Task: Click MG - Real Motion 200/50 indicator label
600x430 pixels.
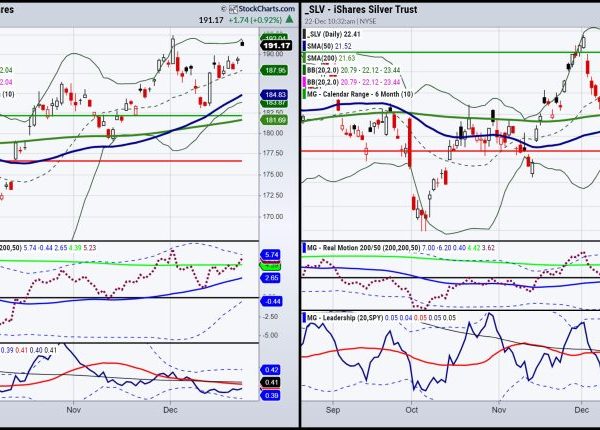Action: [x=363, y=248]
